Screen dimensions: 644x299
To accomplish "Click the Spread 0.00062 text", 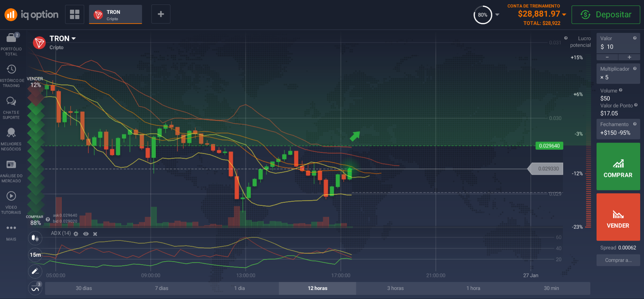I will tap(618, 248).
